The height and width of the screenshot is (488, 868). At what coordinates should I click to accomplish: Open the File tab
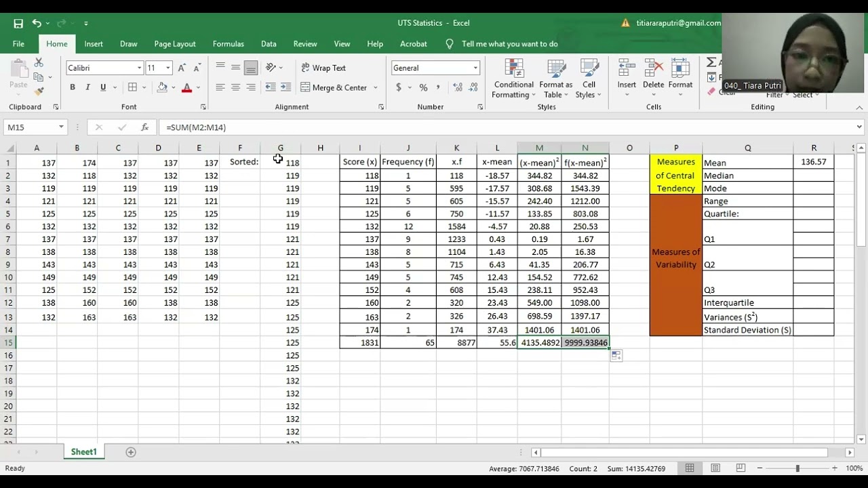click(x=18, y=44)
